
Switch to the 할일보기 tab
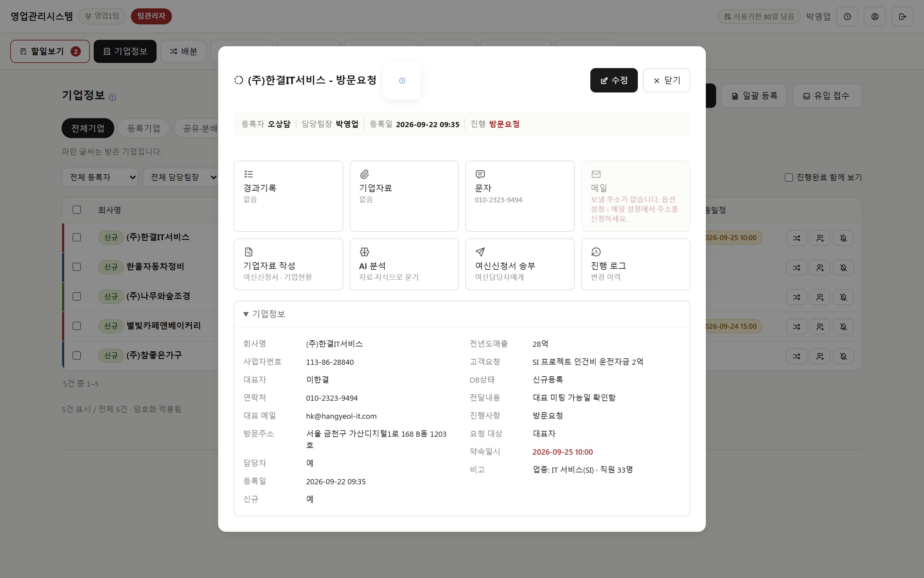point(50,51)
